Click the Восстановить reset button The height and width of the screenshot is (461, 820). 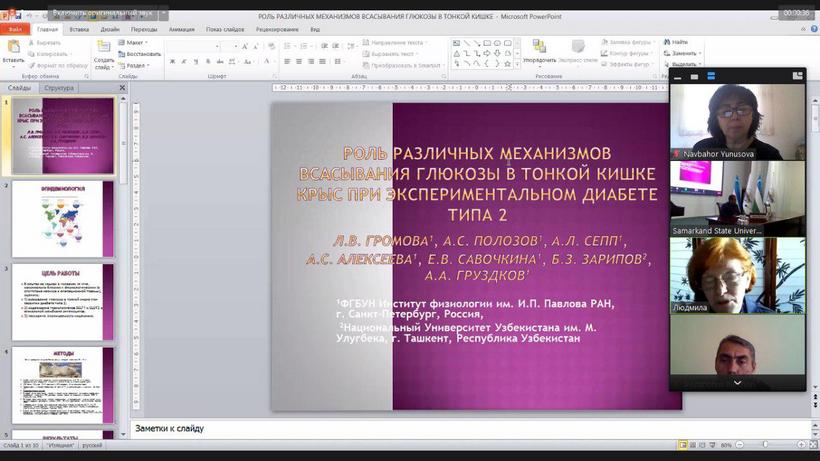coord(140,54)
